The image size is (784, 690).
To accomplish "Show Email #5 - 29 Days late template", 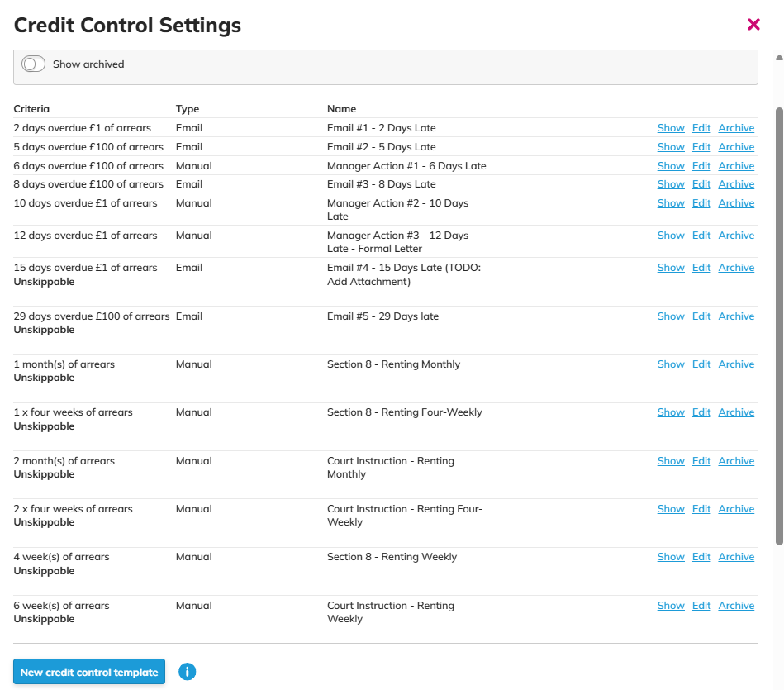I will [x=670, y=316].
